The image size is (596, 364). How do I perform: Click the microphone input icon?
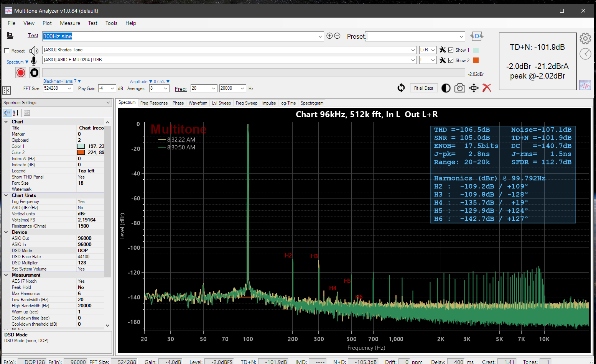pyautogui.click(x=34, y=61)
